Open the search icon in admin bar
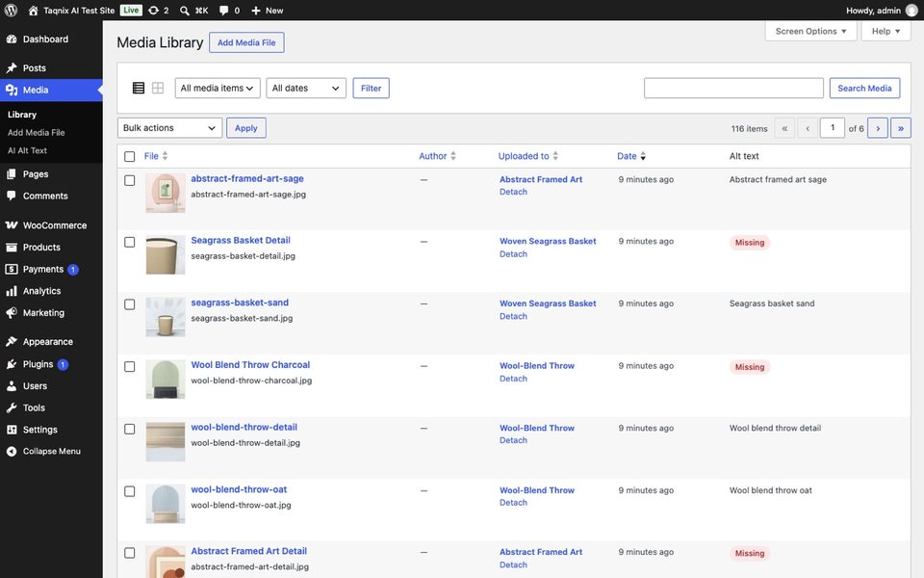The width and height of the screenshot is (924, 578). tap(185, 11)
